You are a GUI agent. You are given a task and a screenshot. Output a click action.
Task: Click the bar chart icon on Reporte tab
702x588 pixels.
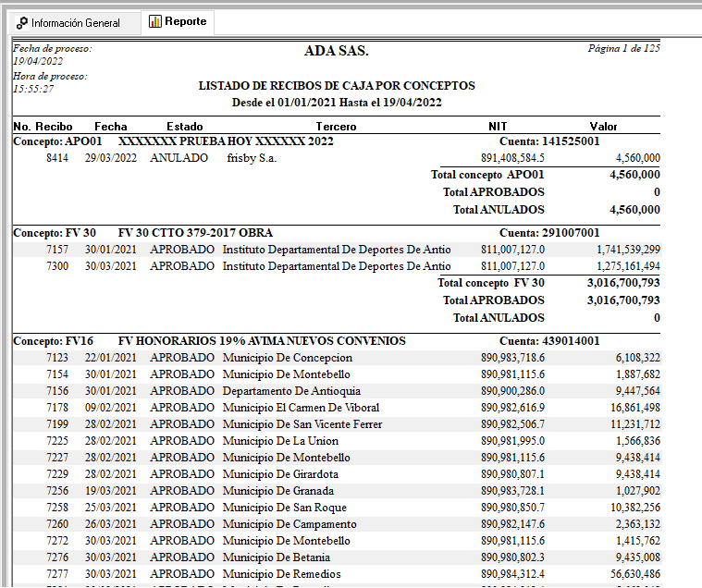tap(154, 21)
